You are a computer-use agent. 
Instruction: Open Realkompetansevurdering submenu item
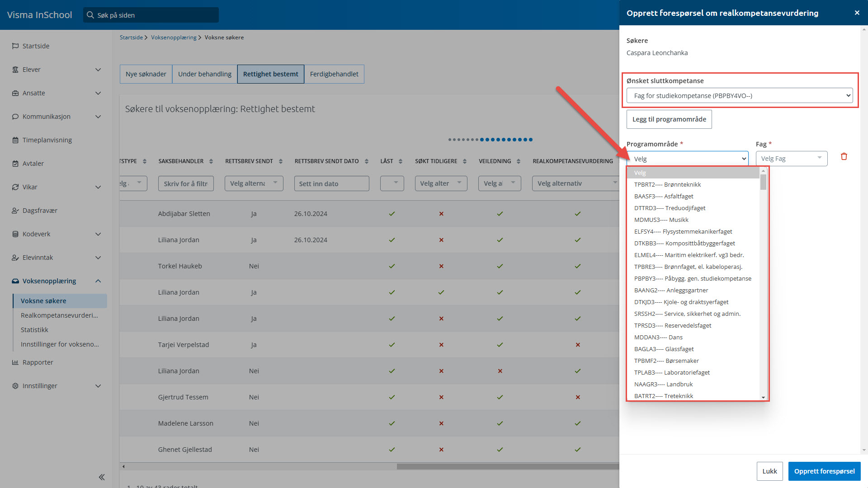tap(59, 315)
